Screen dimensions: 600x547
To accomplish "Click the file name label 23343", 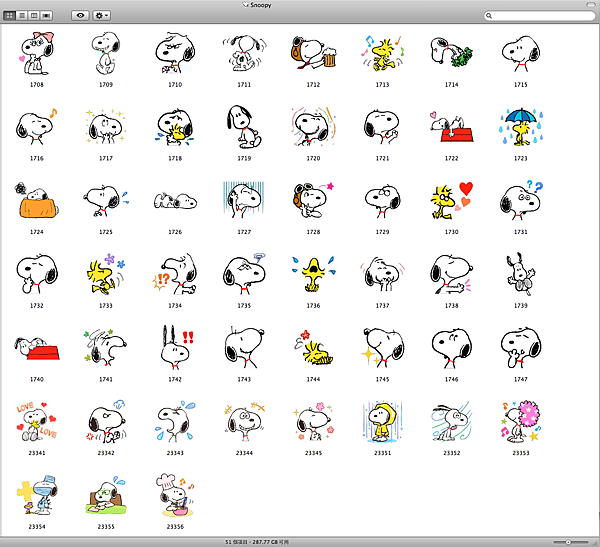I will point(175,453).
